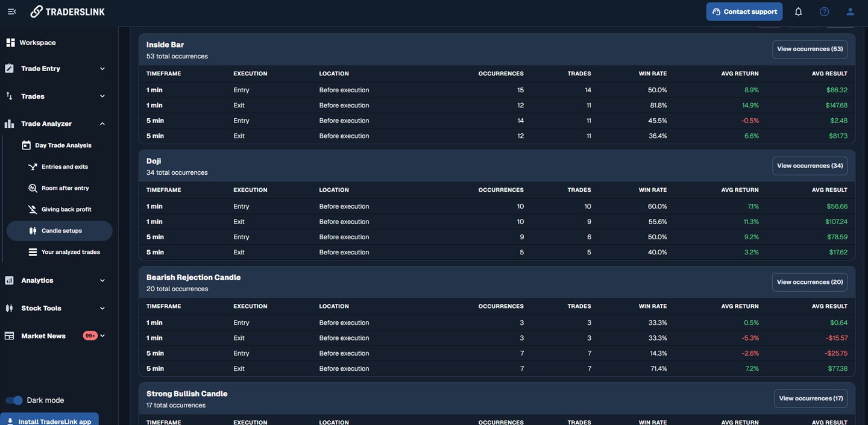Open the user profile icon

(851, 11)
